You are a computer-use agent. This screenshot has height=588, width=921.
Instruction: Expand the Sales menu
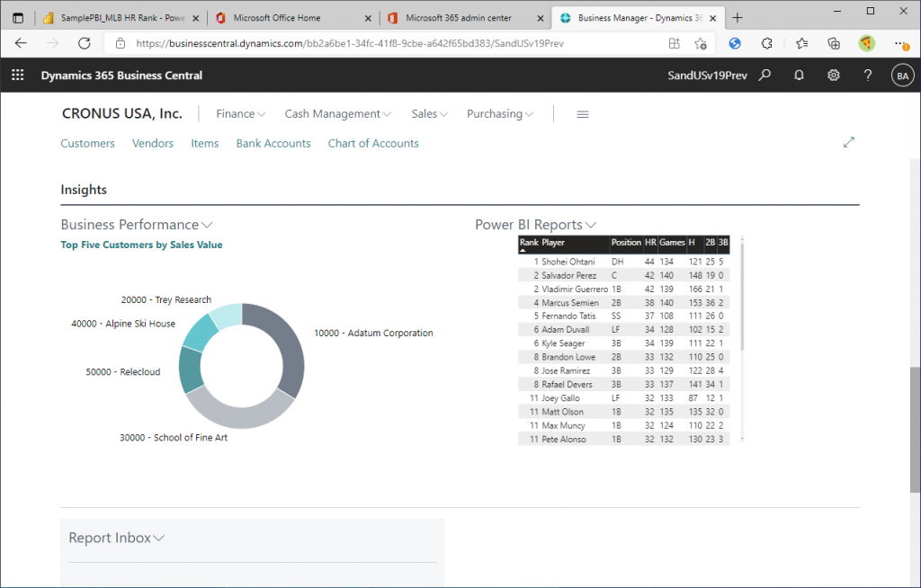click(429, 114)
